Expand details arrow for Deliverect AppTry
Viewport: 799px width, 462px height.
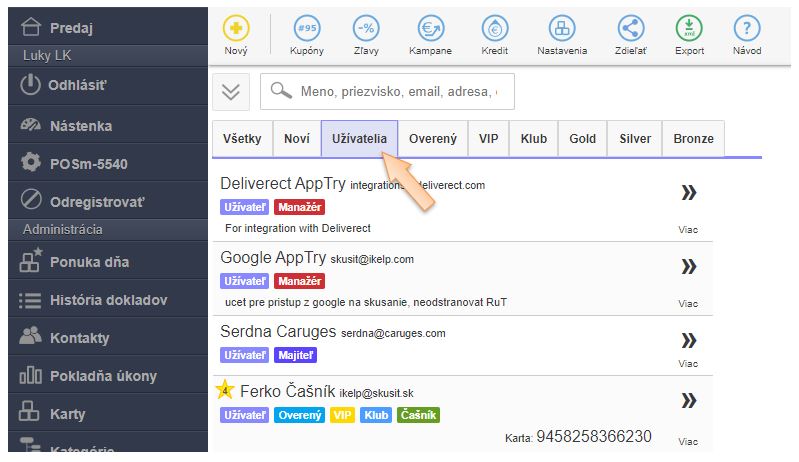pos(688,193)
